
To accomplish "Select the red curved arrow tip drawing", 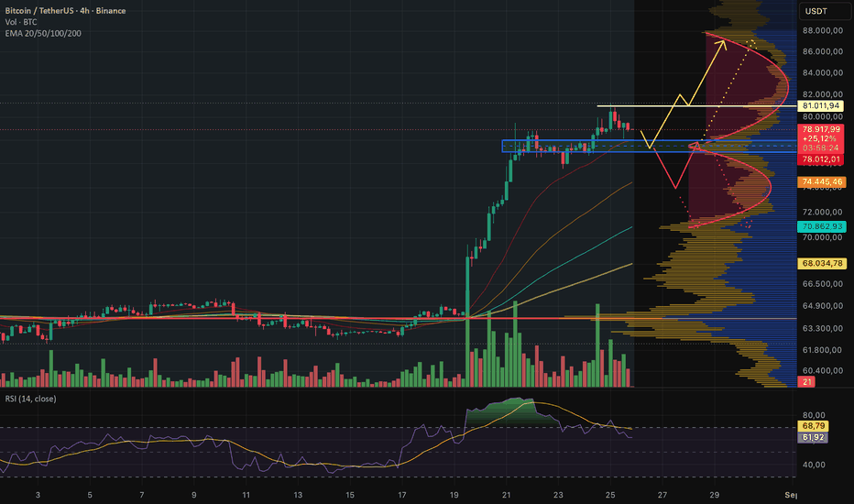I will pos(695,146).
